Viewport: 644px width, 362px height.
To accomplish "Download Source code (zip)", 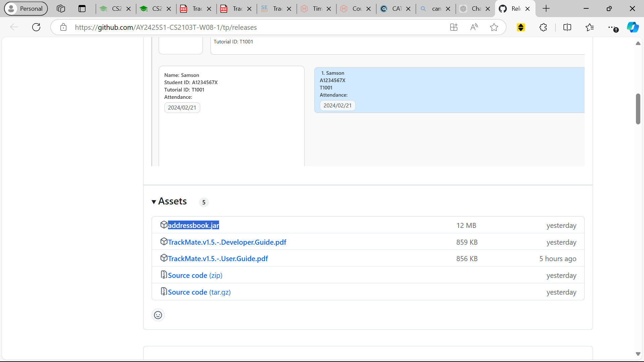I will click(195, 275).
